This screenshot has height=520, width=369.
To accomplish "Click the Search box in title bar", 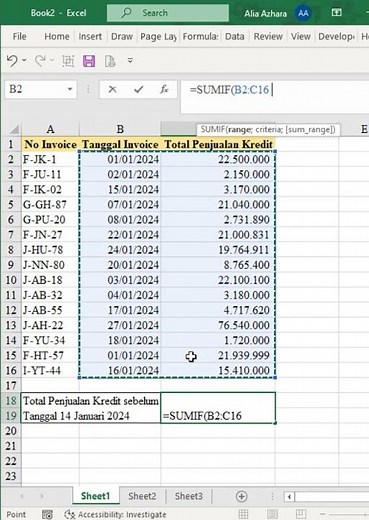I will point(168,13).
